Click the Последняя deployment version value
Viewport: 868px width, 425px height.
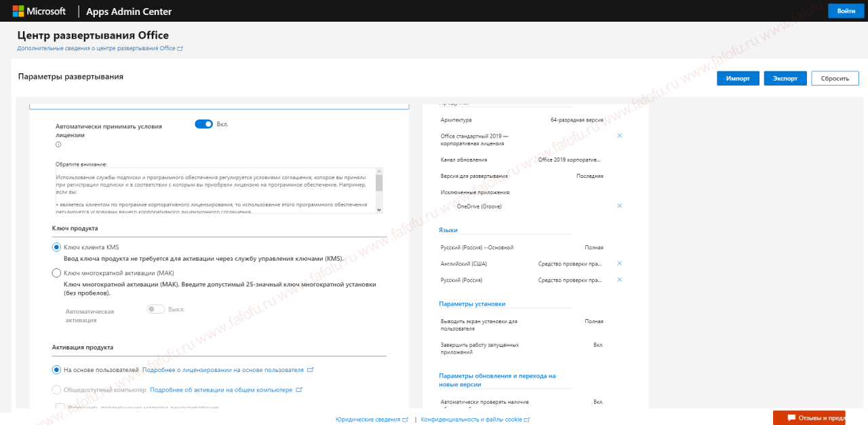click(x=590, y=176)
